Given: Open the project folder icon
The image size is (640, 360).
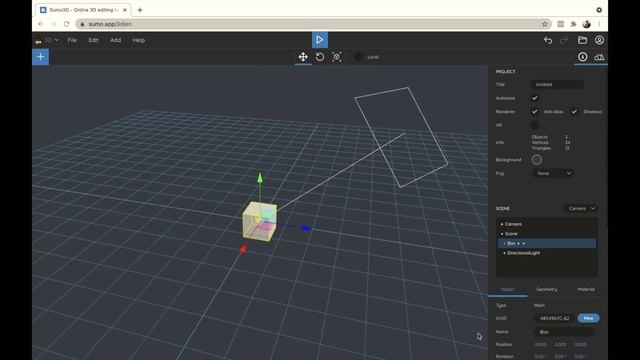Looking at the screenshot, I should click(582, 40).
